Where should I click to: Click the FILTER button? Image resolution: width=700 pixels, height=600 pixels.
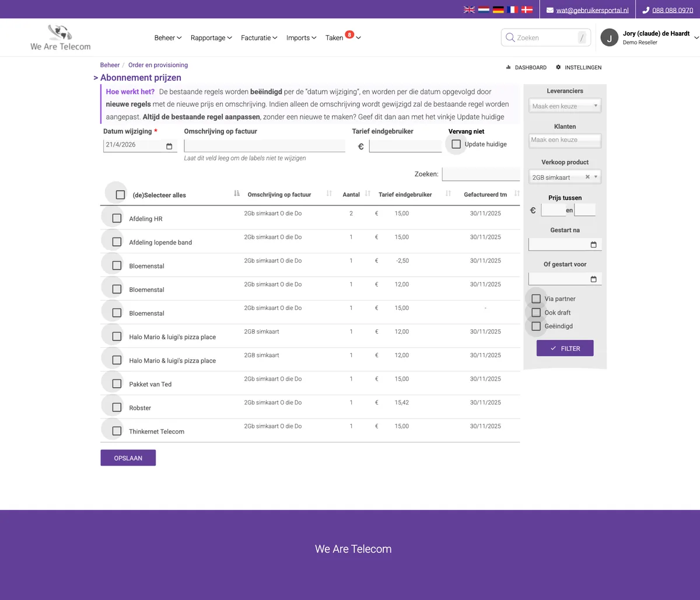click(x=565, y=348)
